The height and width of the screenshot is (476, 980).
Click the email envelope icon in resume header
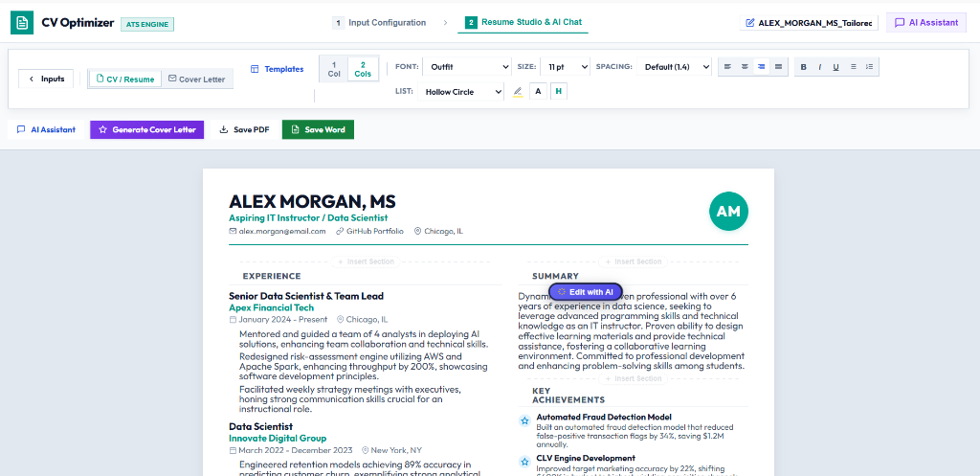tap(234, 231)
